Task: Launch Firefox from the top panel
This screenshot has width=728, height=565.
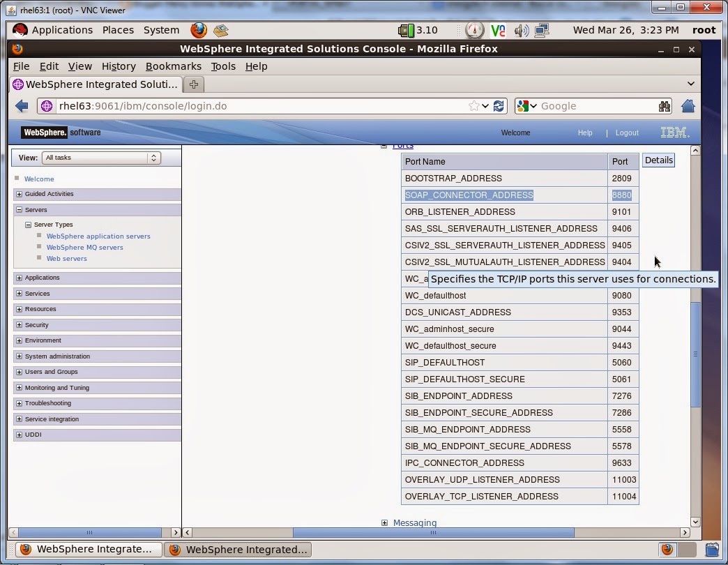Action: (197, 30)
